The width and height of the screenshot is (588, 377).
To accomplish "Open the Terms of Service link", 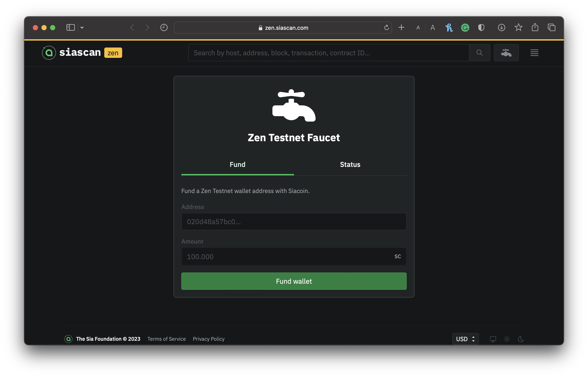I will (166, 339).
